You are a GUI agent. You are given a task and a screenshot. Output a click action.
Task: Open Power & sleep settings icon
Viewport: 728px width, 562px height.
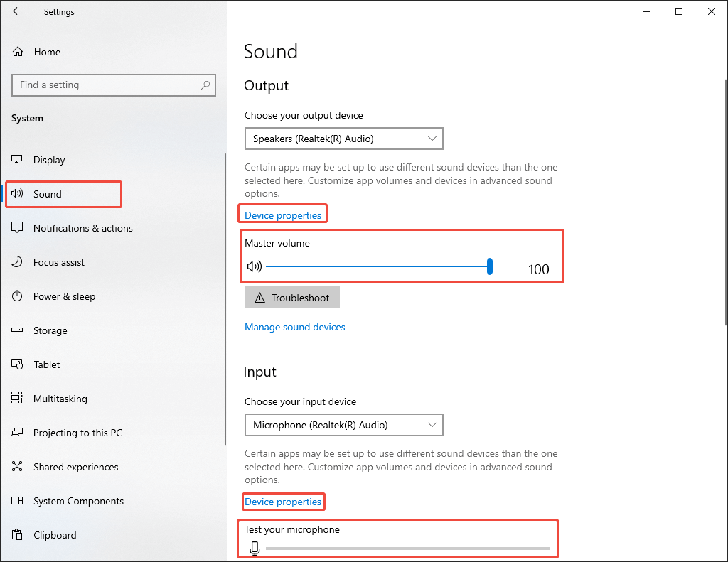coord(17,296)
